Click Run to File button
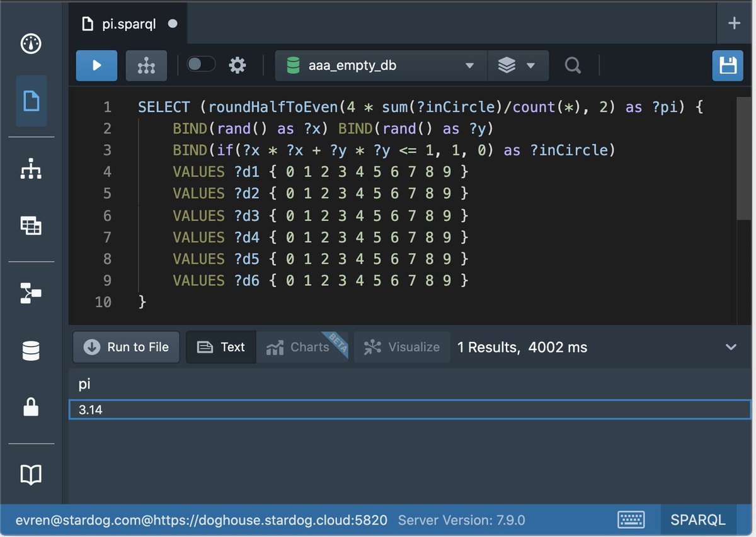Viewport: 756px width, 537px height. [x=127, y=347]
